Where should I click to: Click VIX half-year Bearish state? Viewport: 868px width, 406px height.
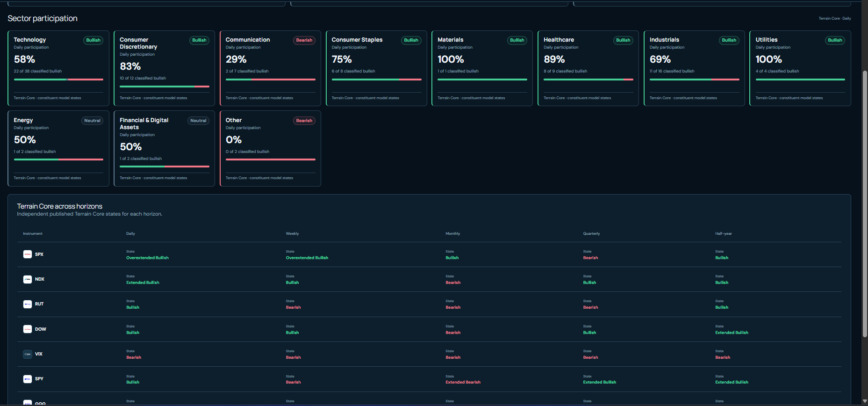click(723, 357)
